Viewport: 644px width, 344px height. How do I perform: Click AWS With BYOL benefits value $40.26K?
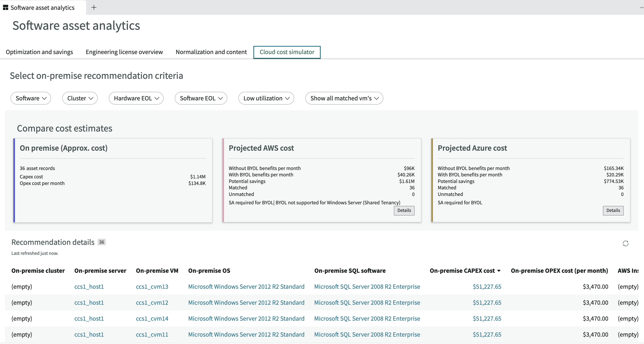(x=406, y=175)
